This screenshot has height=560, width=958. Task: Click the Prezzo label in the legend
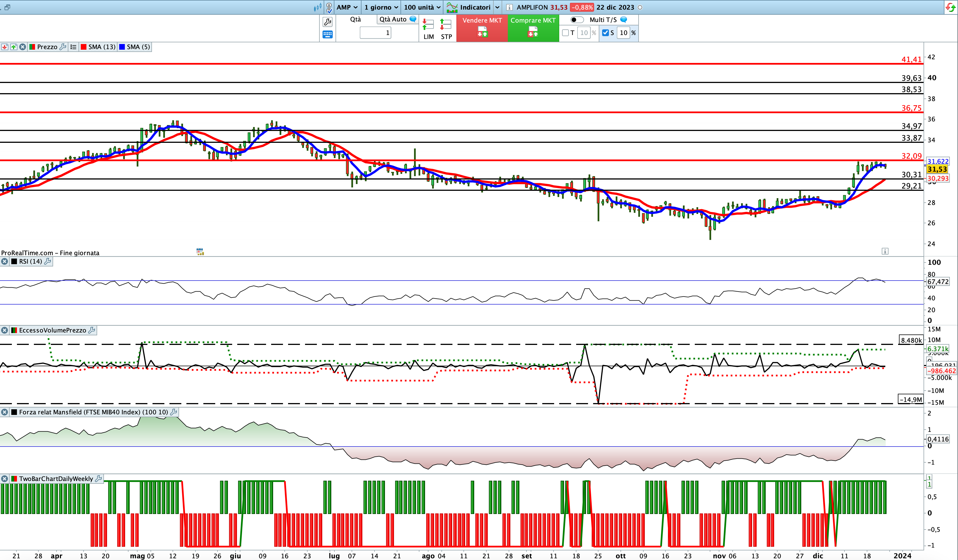[x=47, y=47]
